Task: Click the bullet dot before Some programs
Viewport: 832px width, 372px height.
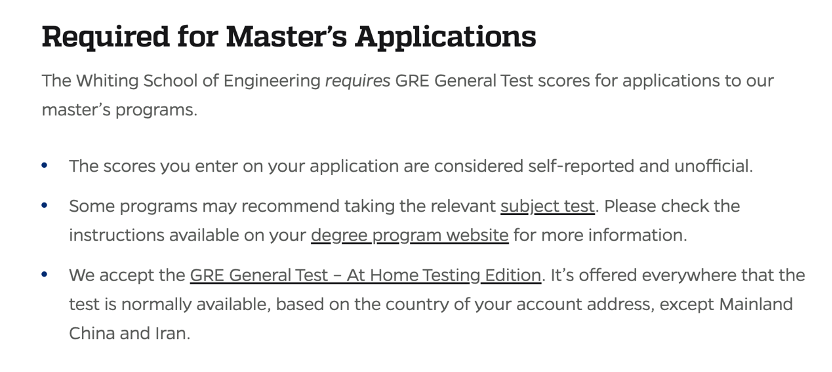Action: coord(44,205)
